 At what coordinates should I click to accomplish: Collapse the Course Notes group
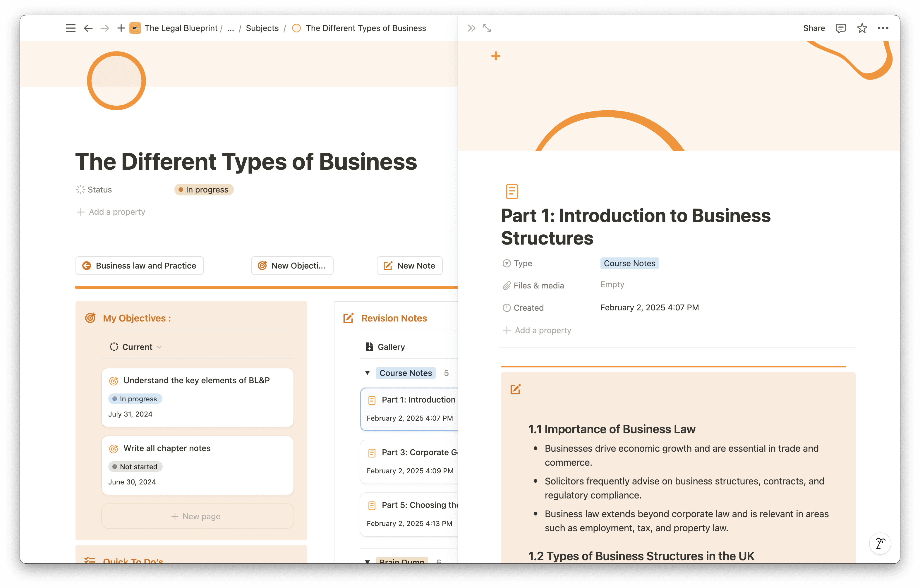coord(368,373)
